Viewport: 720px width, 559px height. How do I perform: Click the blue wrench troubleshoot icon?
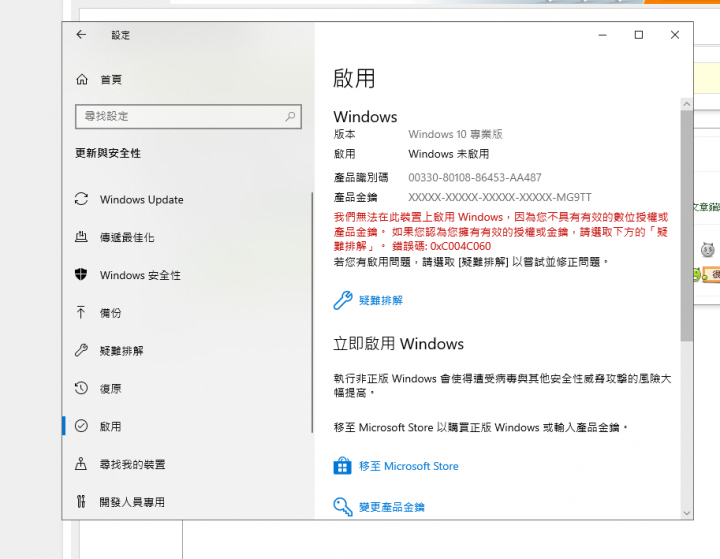(x=343, y=300)
